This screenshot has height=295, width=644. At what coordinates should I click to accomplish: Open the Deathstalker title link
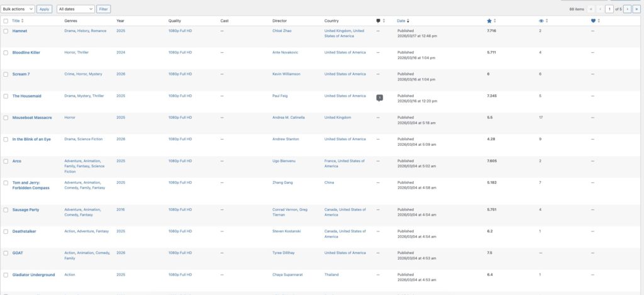point(25,231)
